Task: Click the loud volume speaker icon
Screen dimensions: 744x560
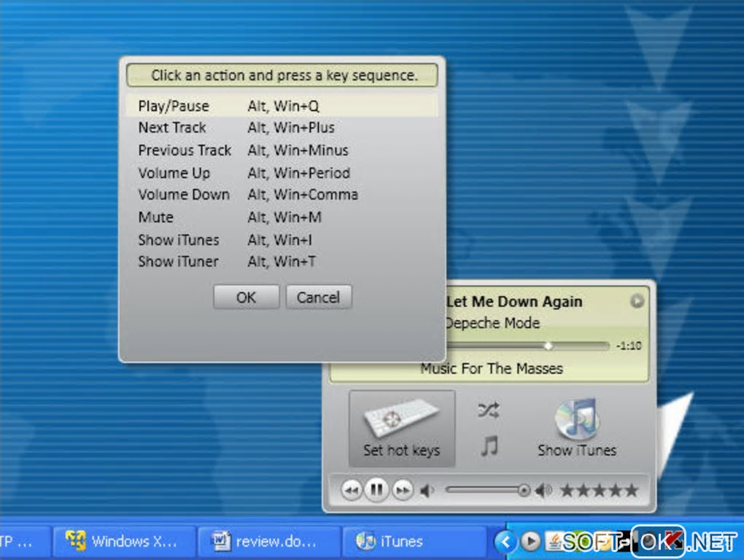Action: (x=543, y=490)
